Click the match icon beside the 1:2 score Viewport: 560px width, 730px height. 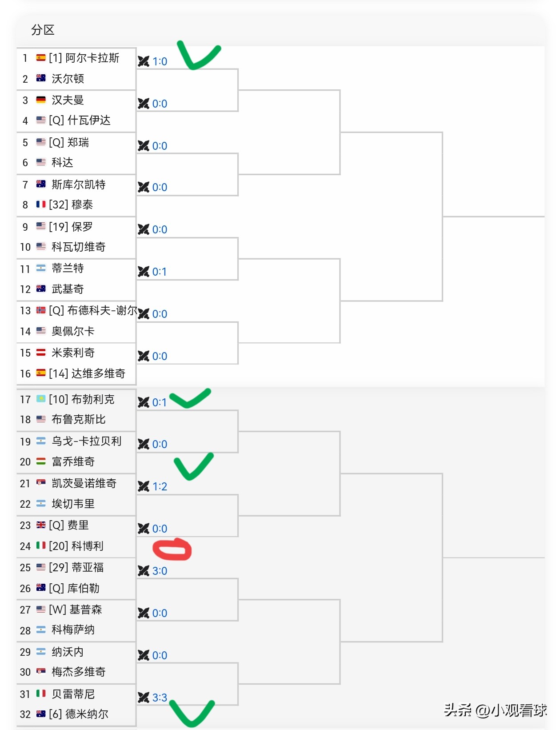click(143, 486)
